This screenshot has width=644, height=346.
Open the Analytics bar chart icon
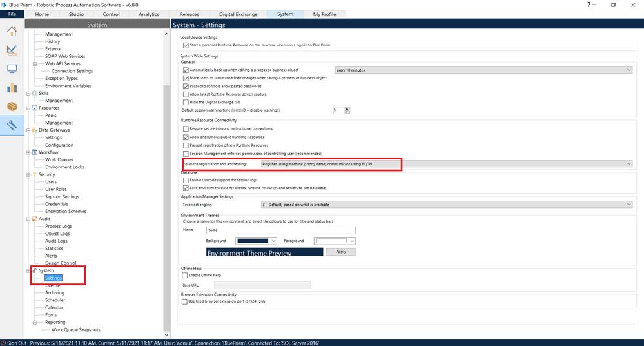12,88
